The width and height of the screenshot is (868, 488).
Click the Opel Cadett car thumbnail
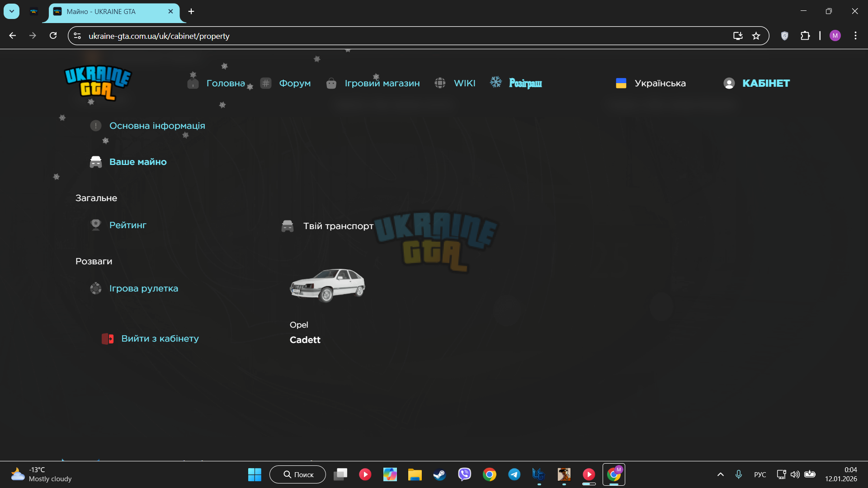point(328,285)
